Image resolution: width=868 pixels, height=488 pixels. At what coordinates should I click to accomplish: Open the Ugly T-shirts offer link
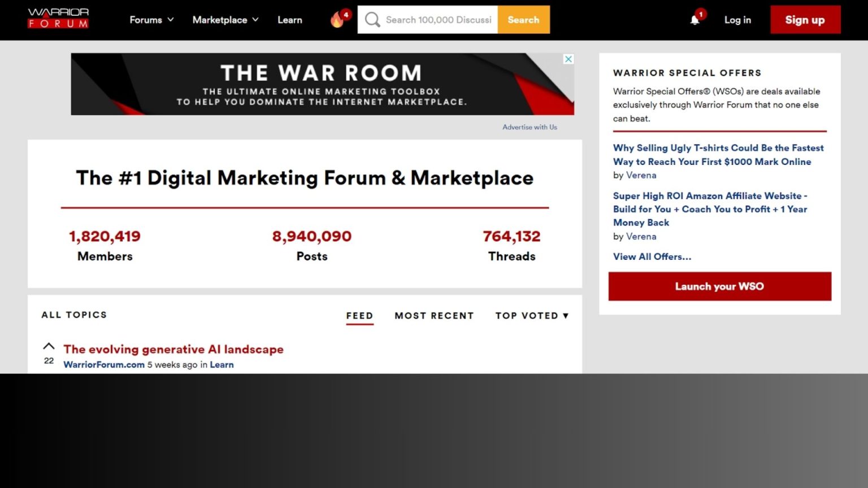pyautogui.click(x=718, y=155)
